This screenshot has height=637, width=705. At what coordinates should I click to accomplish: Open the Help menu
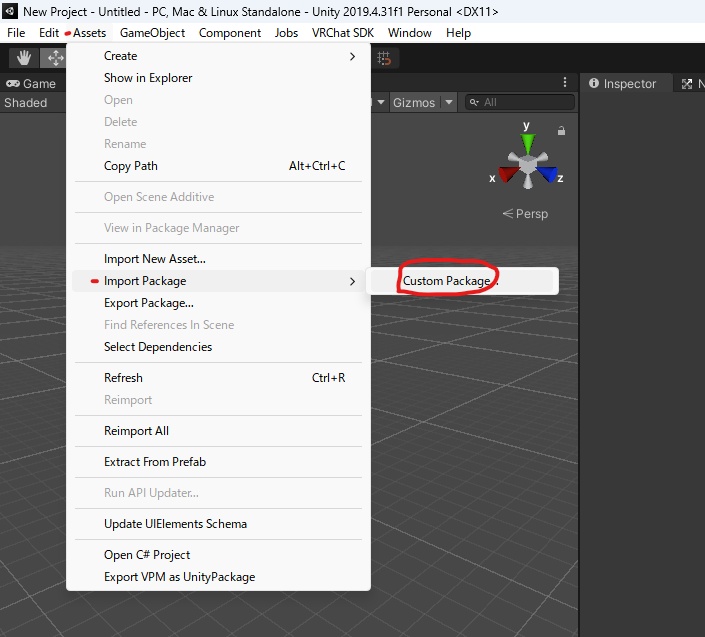(x=458, y=33)
